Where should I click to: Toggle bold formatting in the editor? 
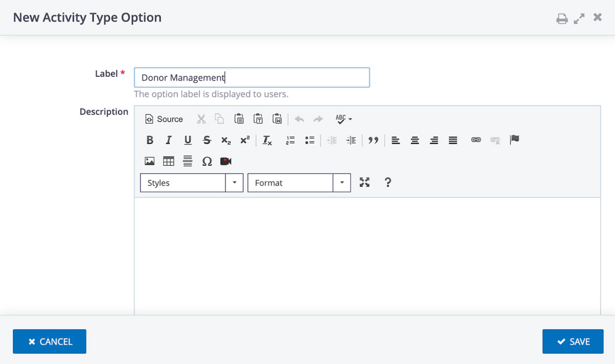tap(150, 140)
